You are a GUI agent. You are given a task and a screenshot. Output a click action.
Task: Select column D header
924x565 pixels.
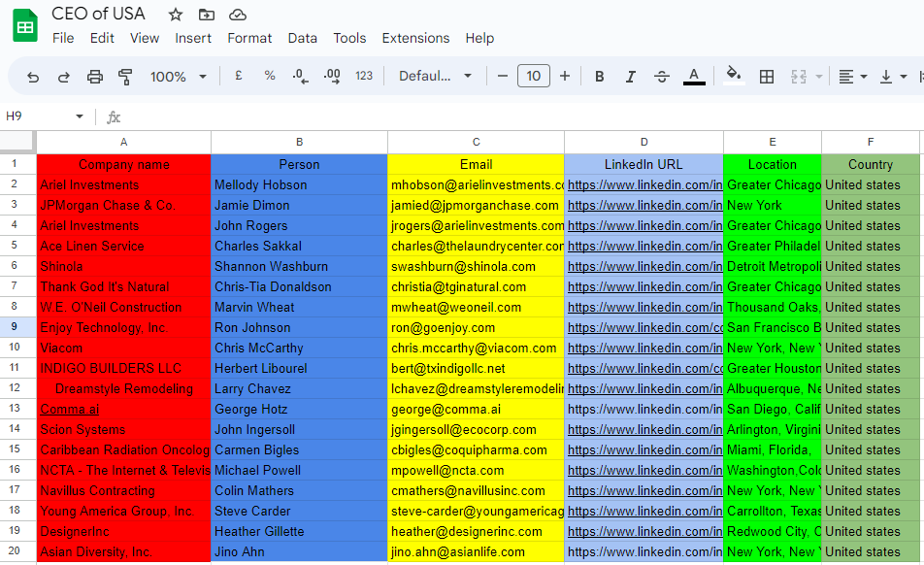[x=643, y=142]
